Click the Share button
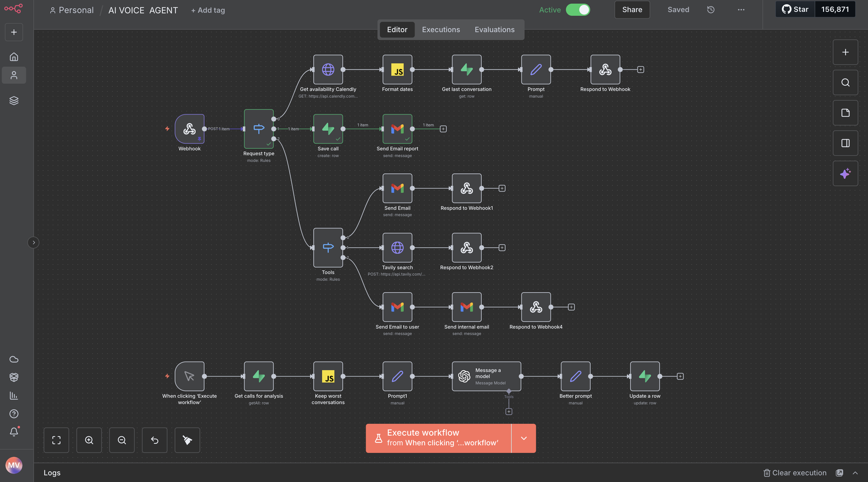Image resolution: width=868 pixels, height=482 pixels. click(632, 10)
